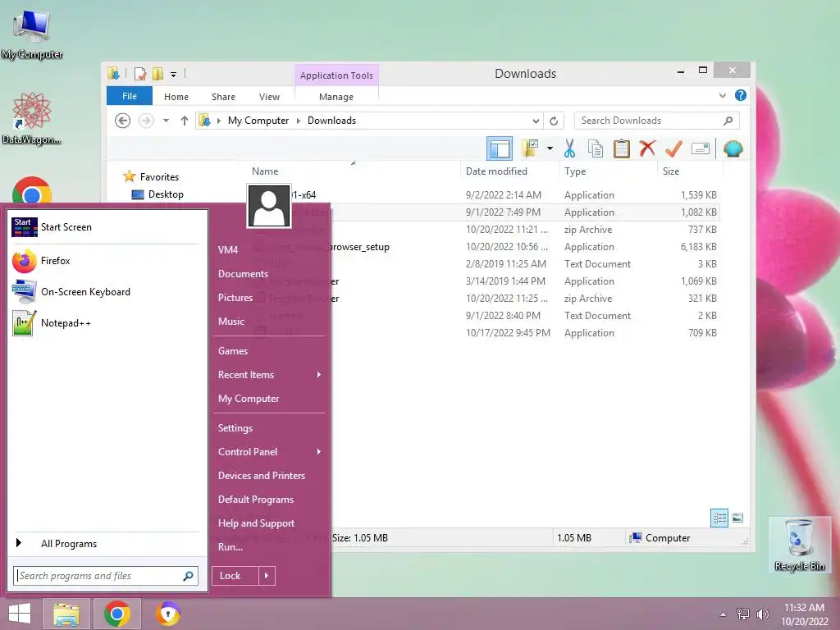Viewport: 840px width, 630px height.
Task: Click the Search programs and files box
Action: pyautogui.click(x=106, y=576)
